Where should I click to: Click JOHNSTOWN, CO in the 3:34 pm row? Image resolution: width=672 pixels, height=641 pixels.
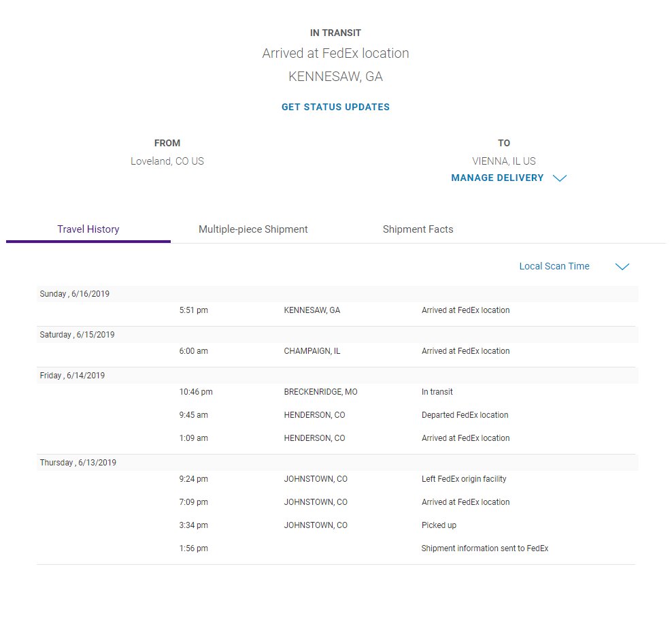point(316,525)
